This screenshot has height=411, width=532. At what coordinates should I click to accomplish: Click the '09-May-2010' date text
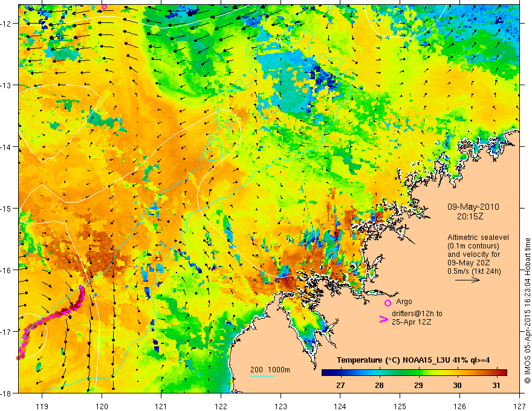click(x=473, y=207)
